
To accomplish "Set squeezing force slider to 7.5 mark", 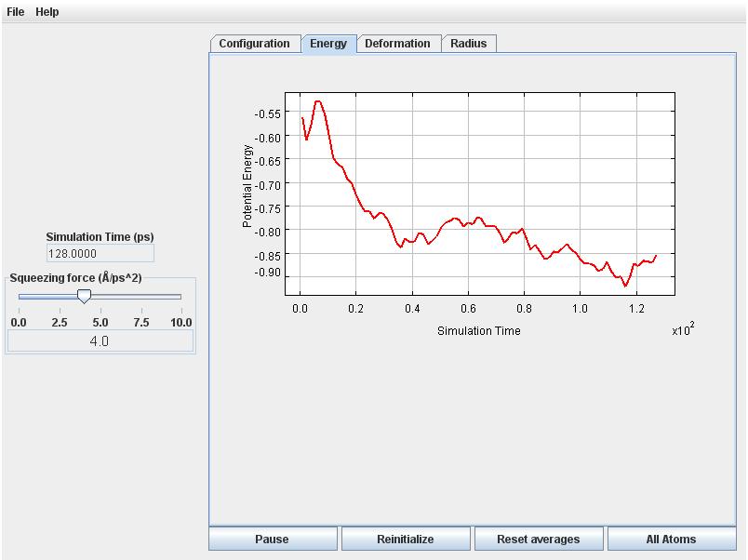I will tap(141, 297).
